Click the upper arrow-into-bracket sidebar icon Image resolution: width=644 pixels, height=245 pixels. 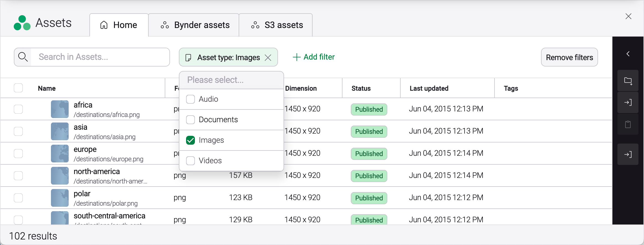click(x=628, y=103)
